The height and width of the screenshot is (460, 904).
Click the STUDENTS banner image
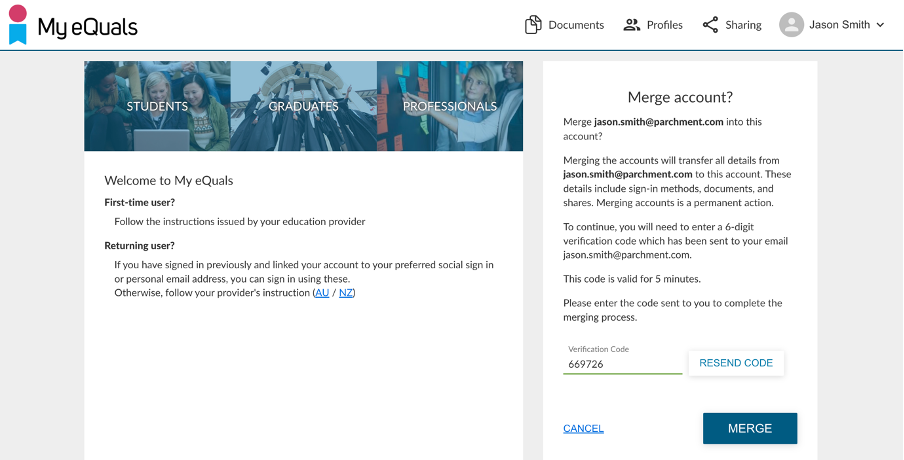[x=157, y=106]
